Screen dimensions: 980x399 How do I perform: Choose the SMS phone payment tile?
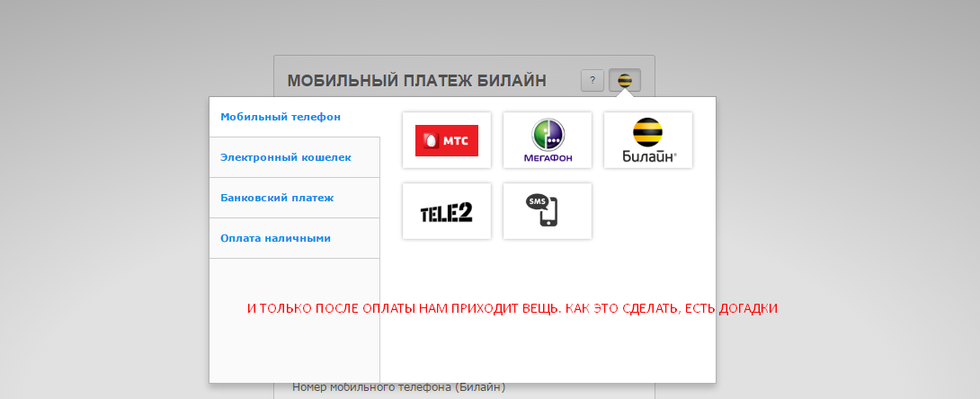pos(548,211)
